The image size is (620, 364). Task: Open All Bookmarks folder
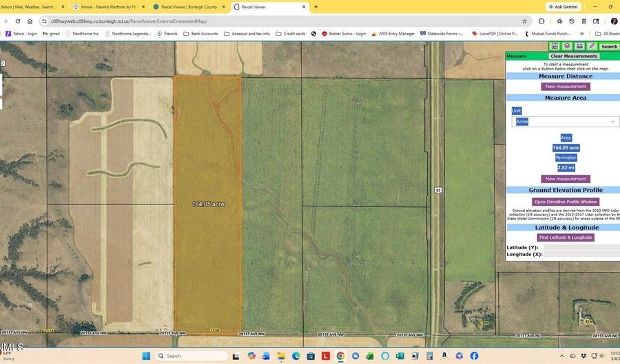(608, 34)
